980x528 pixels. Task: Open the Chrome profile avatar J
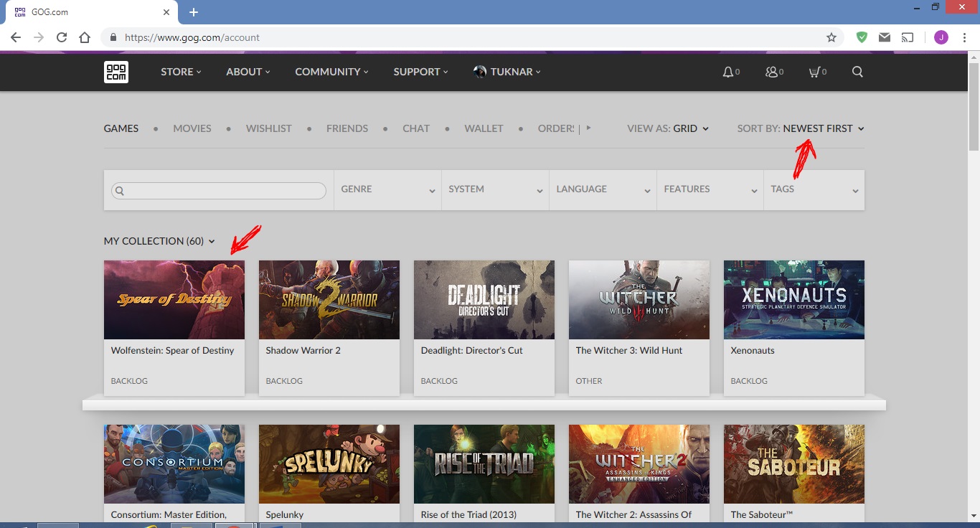pos(941,37)
